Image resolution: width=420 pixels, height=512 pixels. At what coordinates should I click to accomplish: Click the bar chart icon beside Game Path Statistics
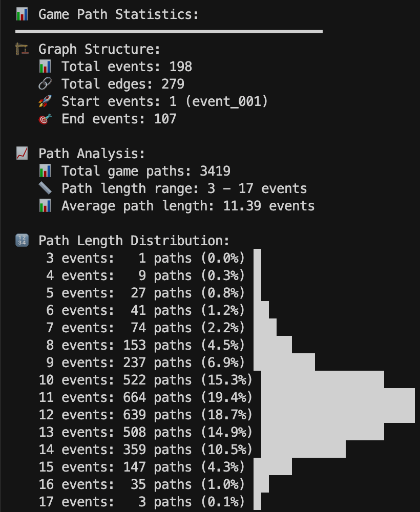pyautogui.click(x=22, y=14)
